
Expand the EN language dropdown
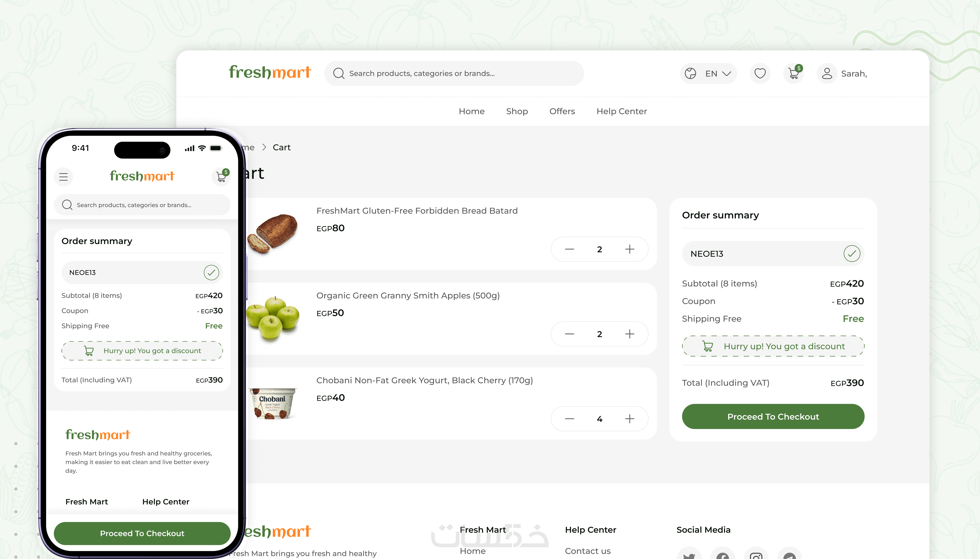pyautogui.click(x=726, y=73)
